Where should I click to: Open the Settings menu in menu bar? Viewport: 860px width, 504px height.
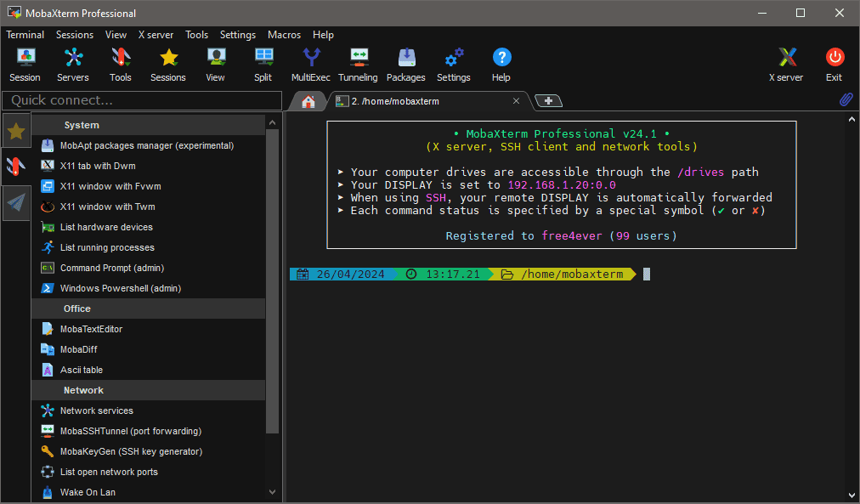[x=237, y=35]
